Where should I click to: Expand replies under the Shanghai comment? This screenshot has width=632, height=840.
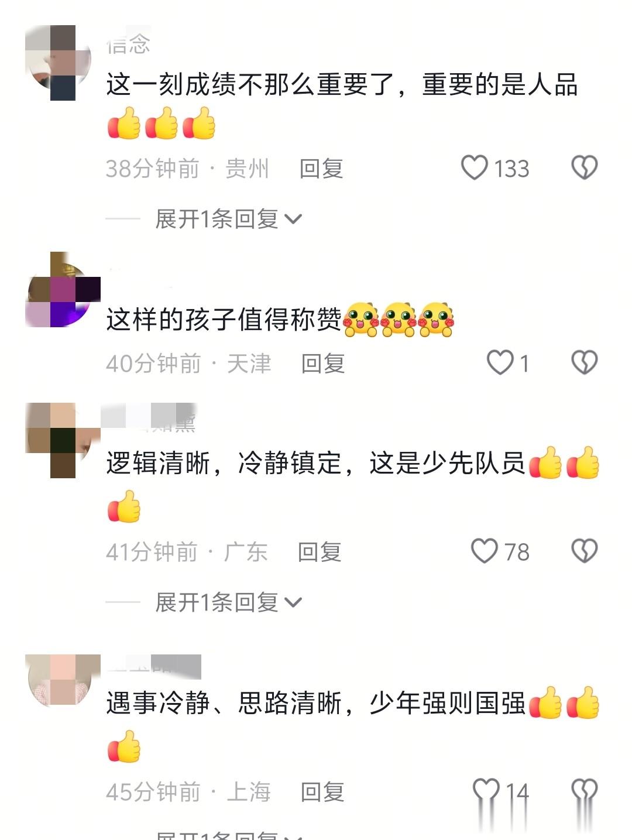click(228, 834)
